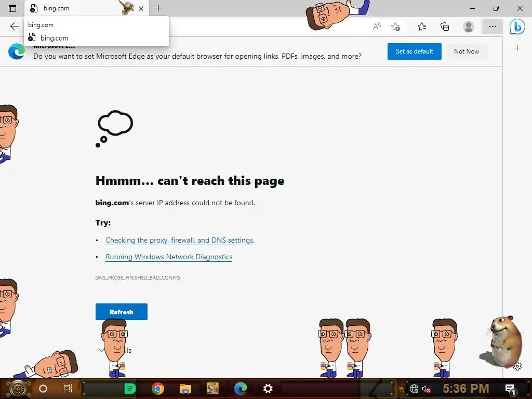Image resolution: width=532 pixels, height=399 pixels.
Task: Click the DNS_PROBE_FINISHED_BAD_CONFIG error code
Action: [x=138, y=277]
